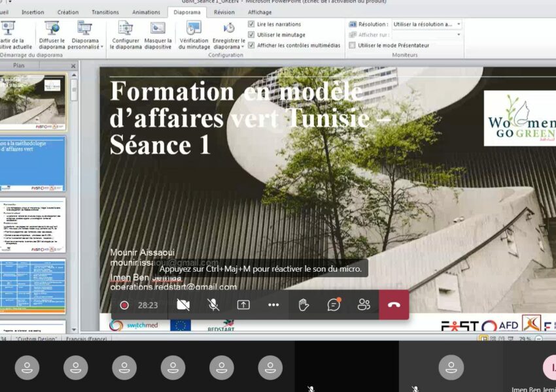Raise your hand in the meeting

pyautogui.click(x=304, y=305)
